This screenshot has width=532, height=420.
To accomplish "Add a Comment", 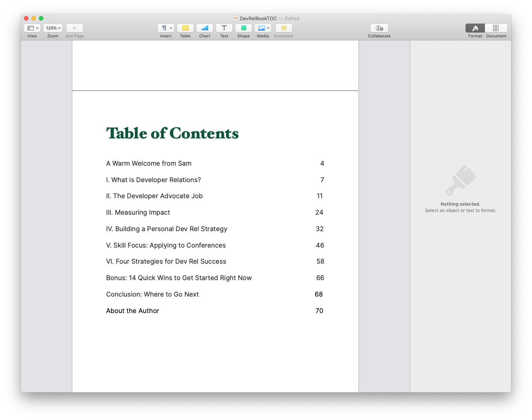I will (x=284, y=28).
